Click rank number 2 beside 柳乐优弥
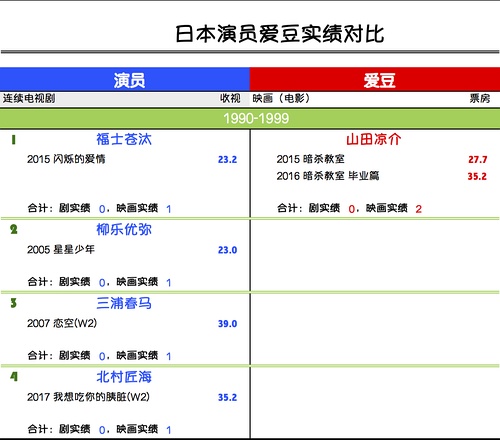Screen dimensions: 500x440 pos(14,229)
